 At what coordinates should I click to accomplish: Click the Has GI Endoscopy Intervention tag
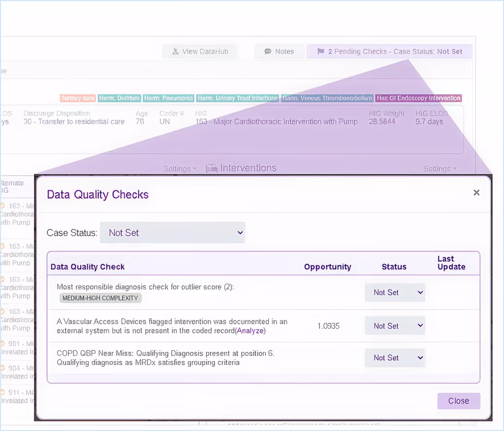(419, 98)
